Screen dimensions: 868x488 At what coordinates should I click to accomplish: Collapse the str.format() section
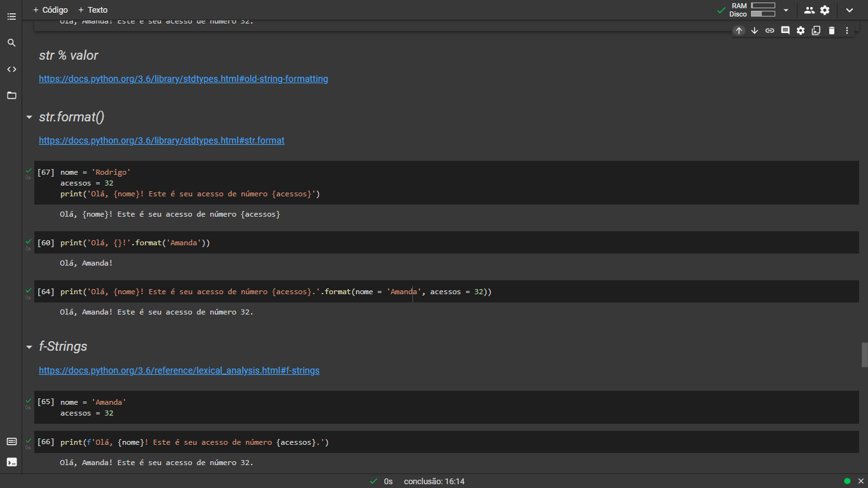(29, 118)
